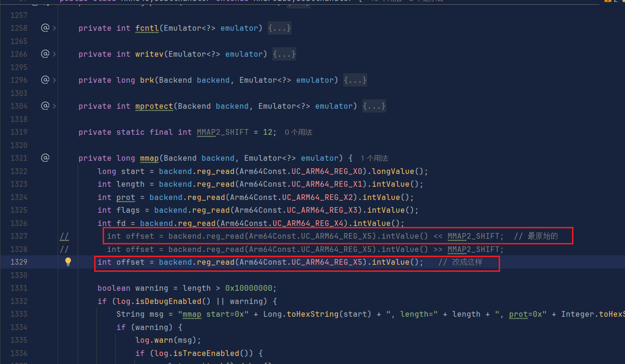Click UC_ARM64_REG_X5 on active line 1329
Image resolution: width=625 pixels, height=364 pixels.
coord(327,262)
